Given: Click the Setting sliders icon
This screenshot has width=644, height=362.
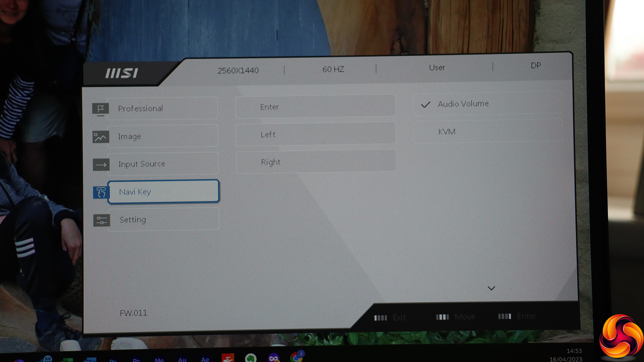Looking at the screenshot, I should (x=102, y=220).
